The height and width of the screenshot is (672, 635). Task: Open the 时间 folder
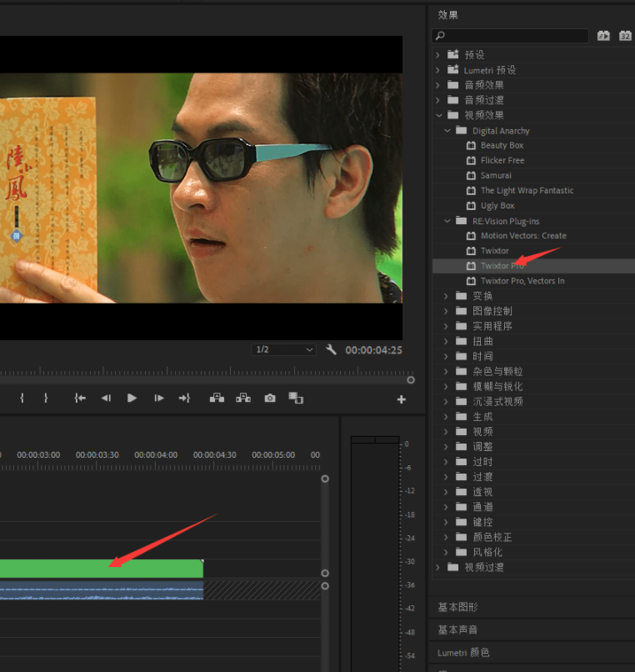482,356
